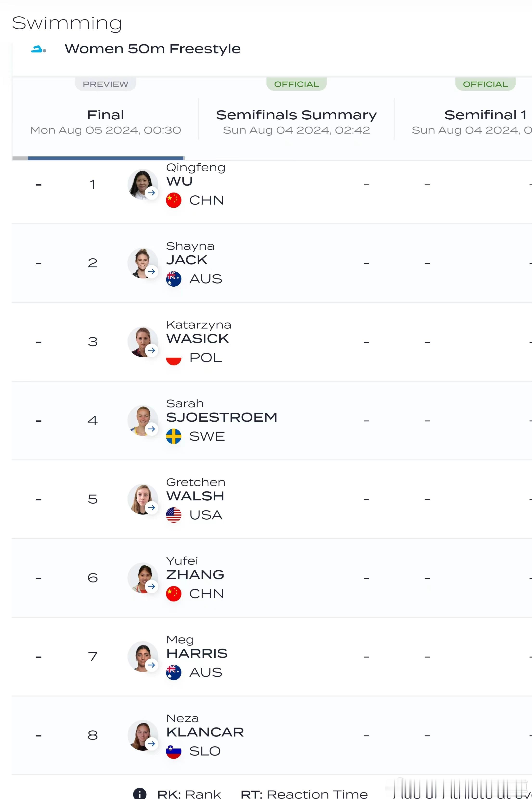
Task: Open Meg Harris's profile arrow icon
Action: (x=152, y=665)
